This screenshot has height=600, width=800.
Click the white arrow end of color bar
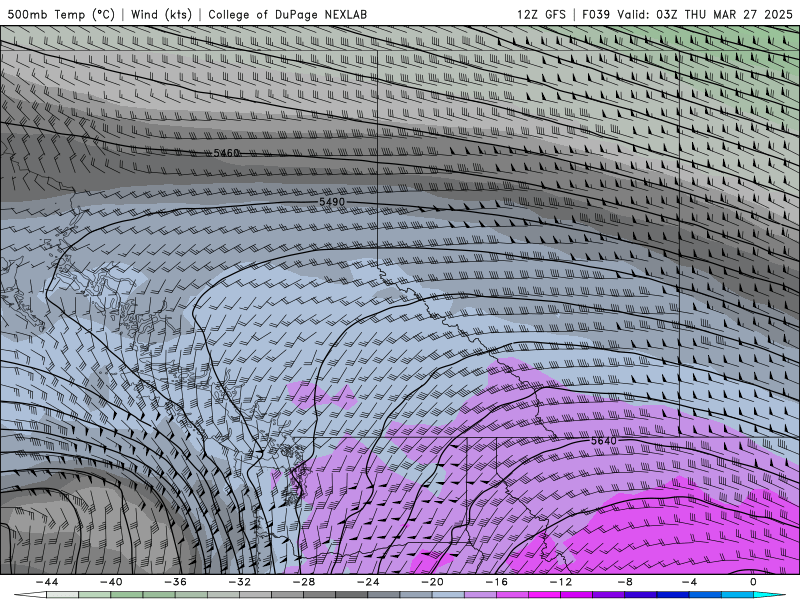point(30,595)
